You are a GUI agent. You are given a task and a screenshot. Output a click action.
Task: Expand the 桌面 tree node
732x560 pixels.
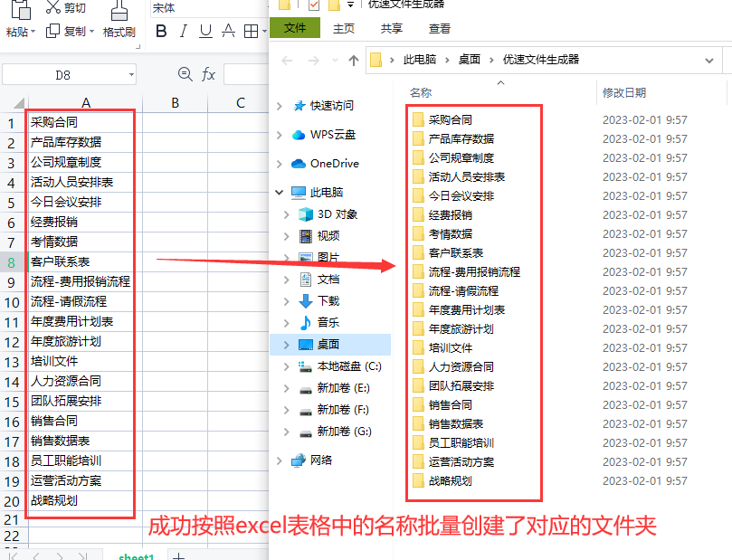coord(286,345)
